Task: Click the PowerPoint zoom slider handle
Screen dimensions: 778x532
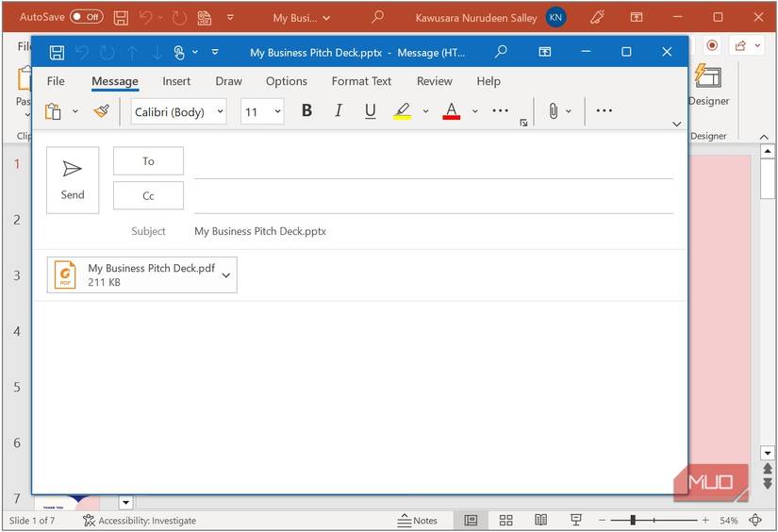Action: coord(633,520)
